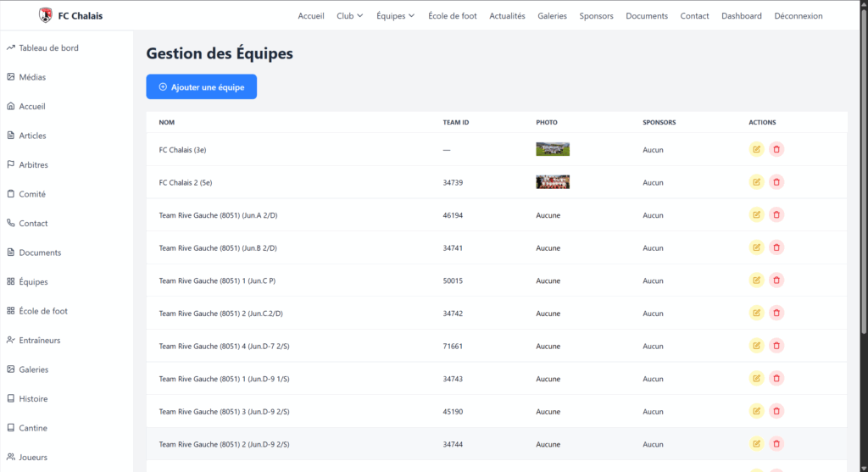Edit the Jun.B 2/D team row

(756, 247)
